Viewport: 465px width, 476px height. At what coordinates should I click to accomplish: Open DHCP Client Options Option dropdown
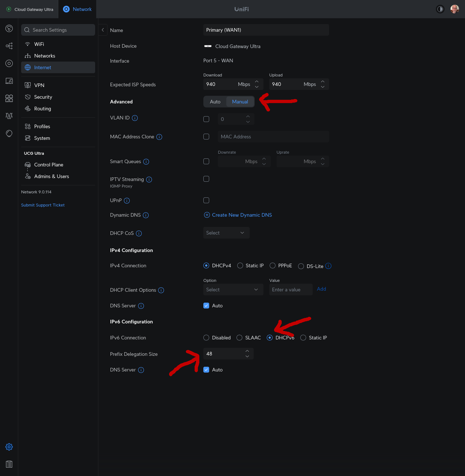tap(233, 290)
